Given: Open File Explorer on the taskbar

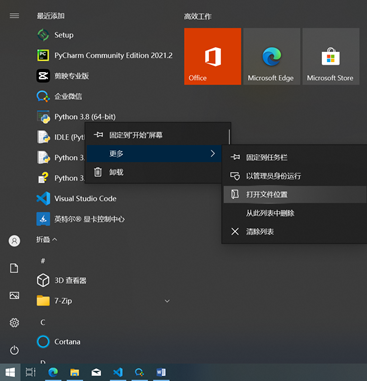Looking at the screenshot, I should click(74, 372).
